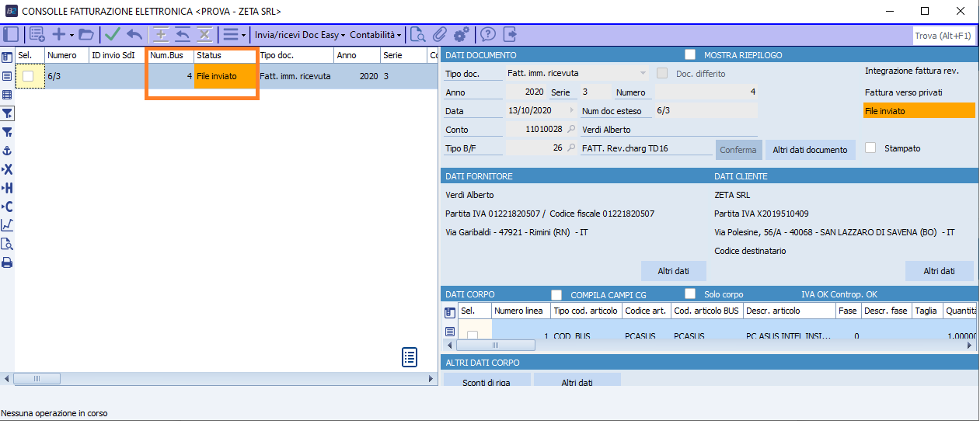This screenshot has width=980, height=424.
Task: Open the Contabilità menu
Action: coord(375,35)
